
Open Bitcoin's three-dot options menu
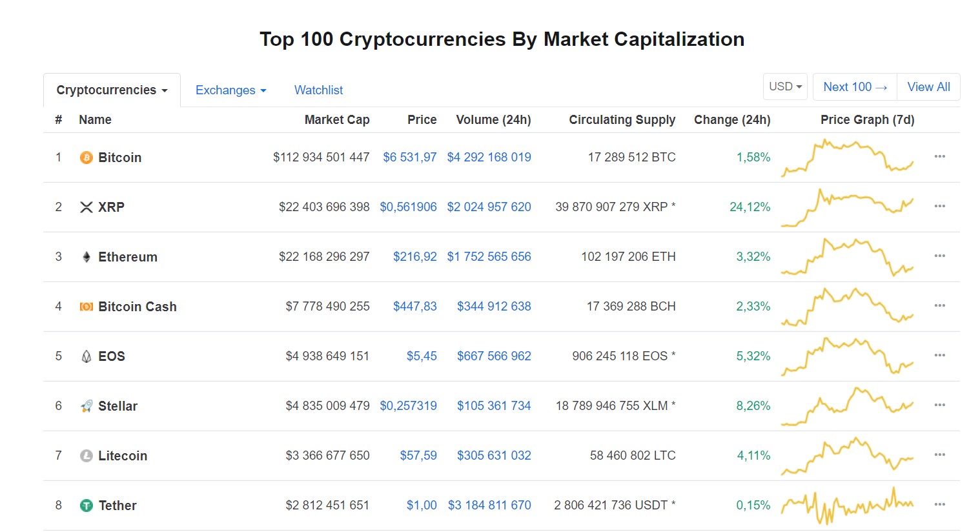click(x=939, y=157)
